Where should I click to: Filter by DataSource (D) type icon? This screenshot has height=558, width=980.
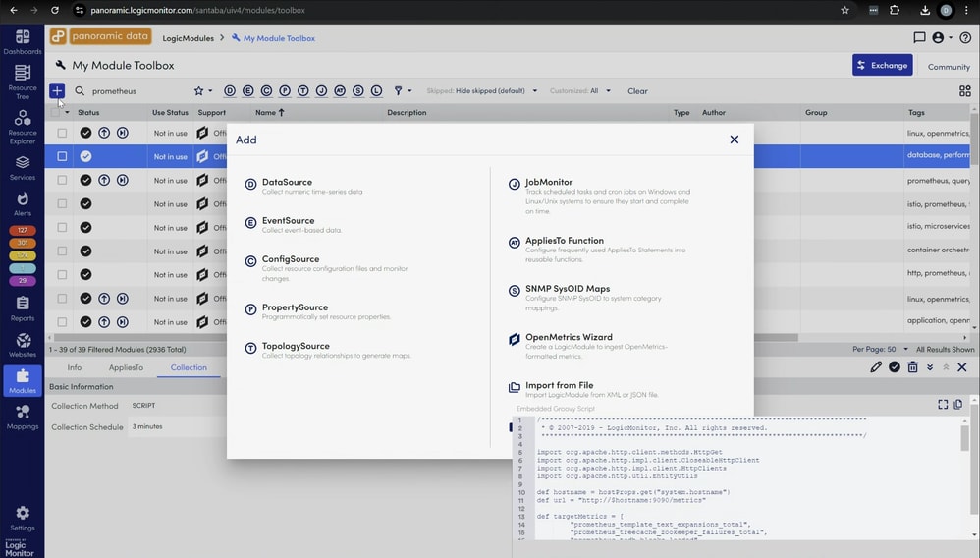click(x=230, y=90)
